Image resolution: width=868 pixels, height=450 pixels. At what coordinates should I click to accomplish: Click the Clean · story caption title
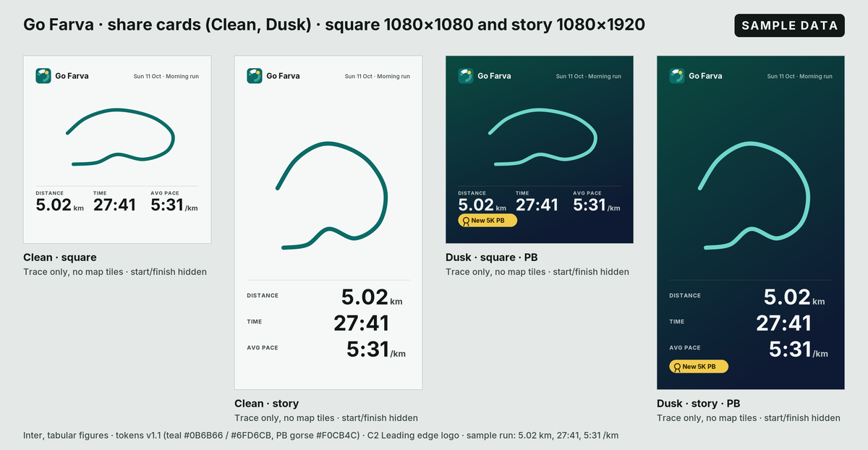(267, 403)
